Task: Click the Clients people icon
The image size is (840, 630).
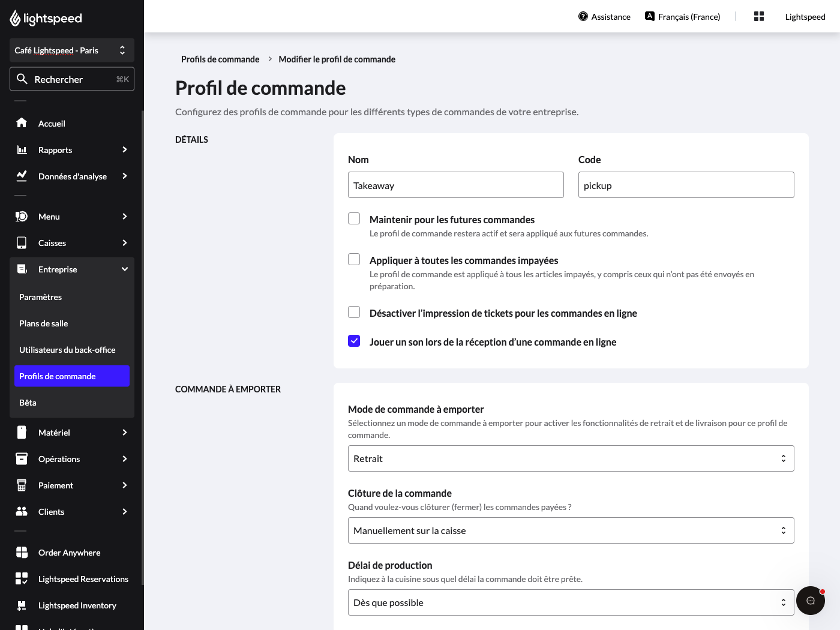Action: pyautogui.click(x=22, y=511)
